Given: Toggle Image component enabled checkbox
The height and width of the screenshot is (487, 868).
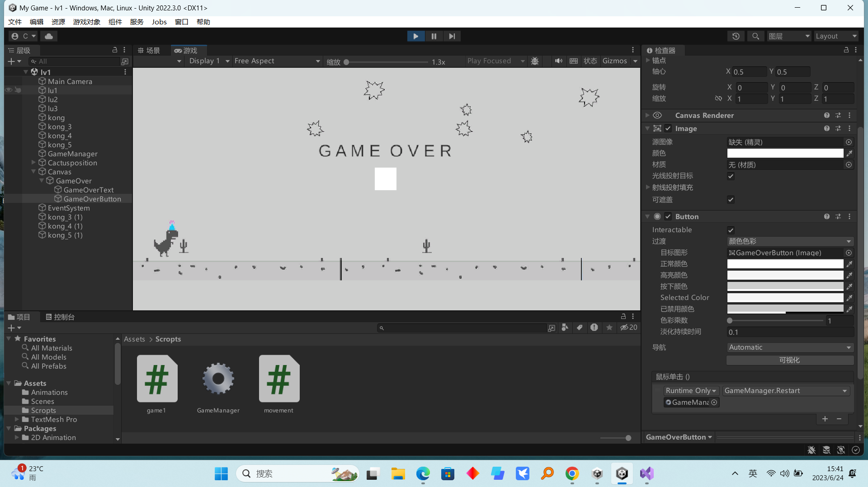Looking at the screenshot, I should point(668,129).
